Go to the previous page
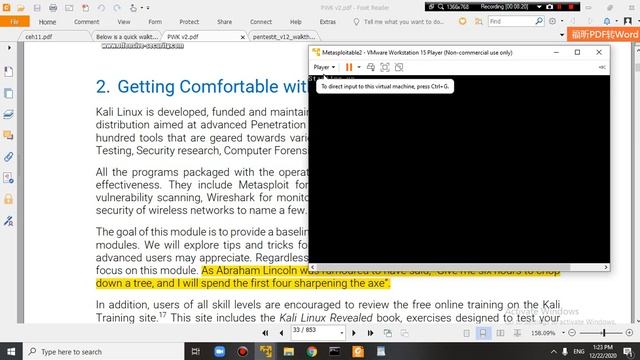 (281, 333)
